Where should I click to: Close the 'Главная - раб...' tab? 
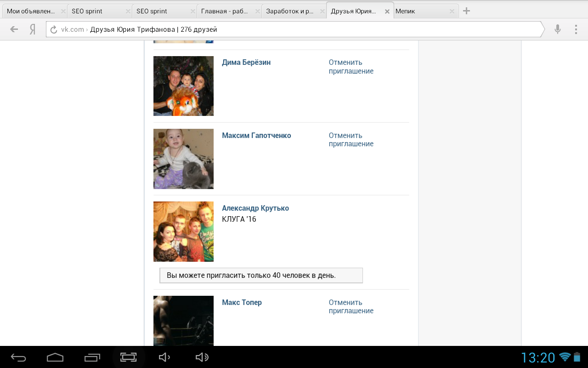point(258,11)
